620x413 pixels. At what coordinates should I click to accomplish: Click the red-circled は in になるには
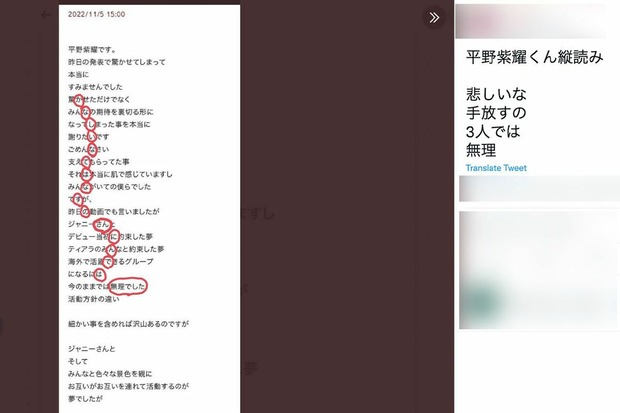[99, 274]
